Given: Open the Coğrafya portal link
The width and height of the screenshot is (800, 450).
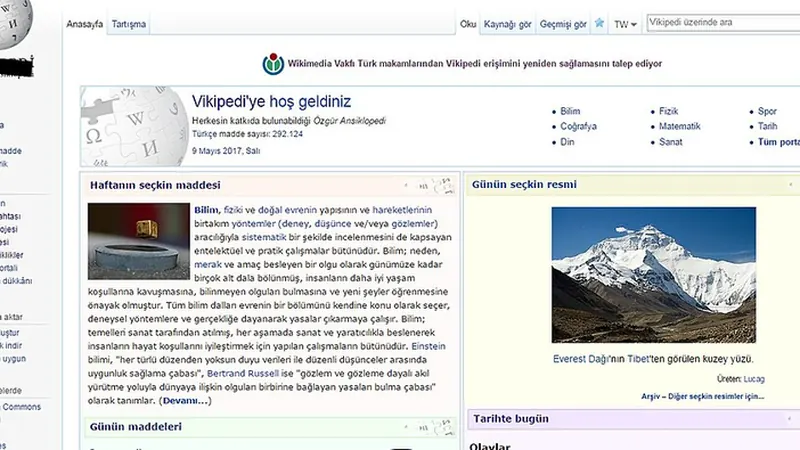Looking at the screenshot, I should point(578,127).
